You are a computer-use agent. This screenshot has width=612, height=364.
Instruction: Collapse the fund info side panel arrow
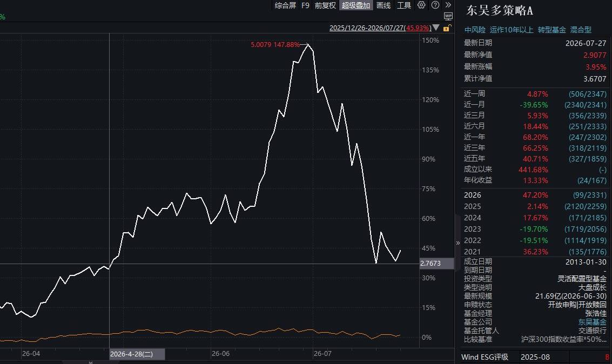[458, 242]
